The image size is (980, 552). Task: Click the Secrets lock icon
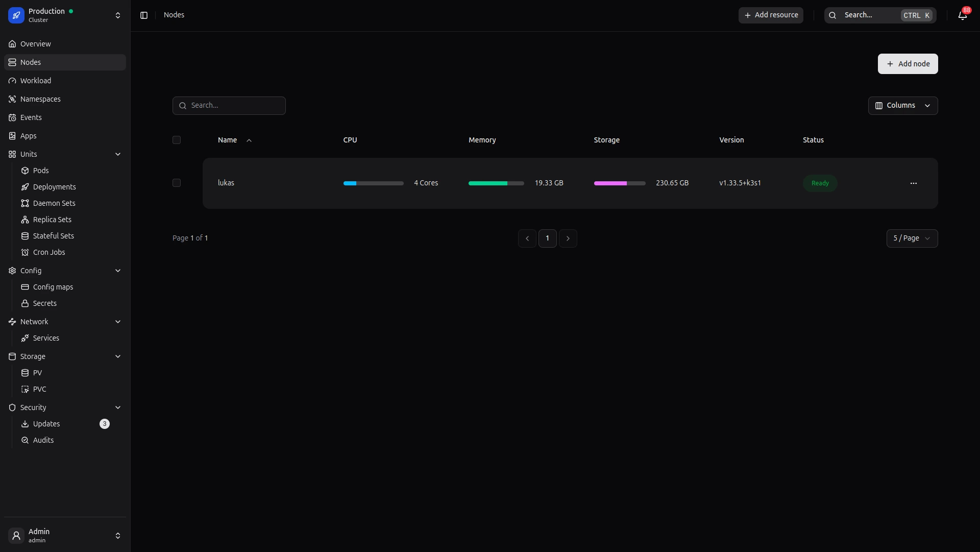tap(25, 303)
